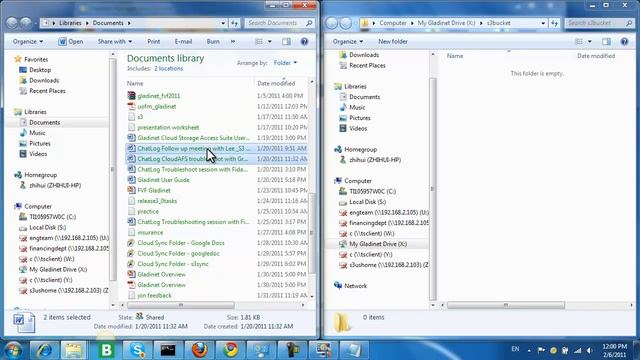The width and height of the screenshot is (640, 360).
Task: Open address history dropdown in Documents window
Action: click(223, 23)
